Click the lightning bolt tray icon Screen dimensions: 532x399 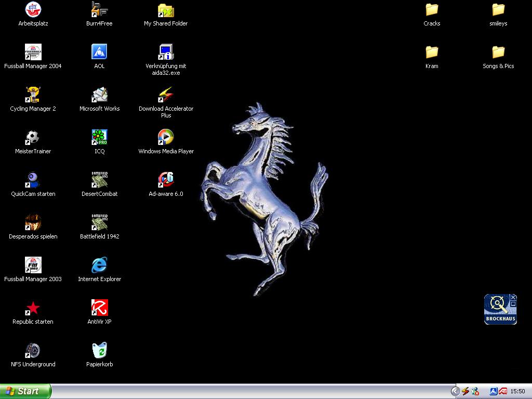click(x=465, y=391)
